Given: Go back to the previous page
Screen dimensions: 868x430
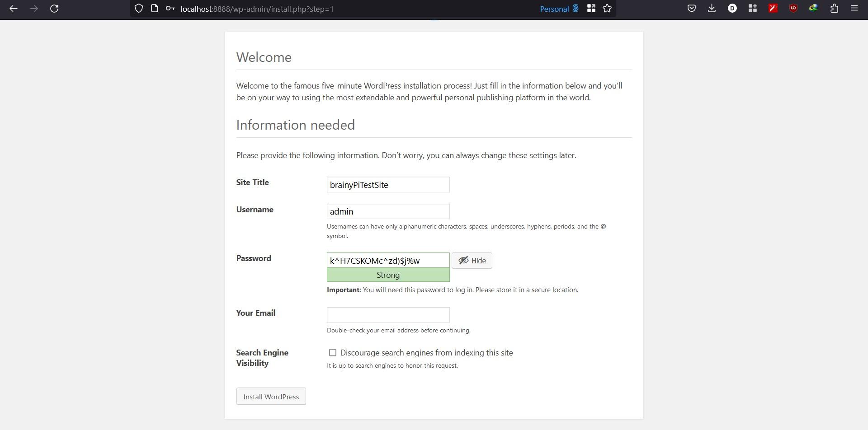Looking at the screenshot, I should click(x=14, y=9).
